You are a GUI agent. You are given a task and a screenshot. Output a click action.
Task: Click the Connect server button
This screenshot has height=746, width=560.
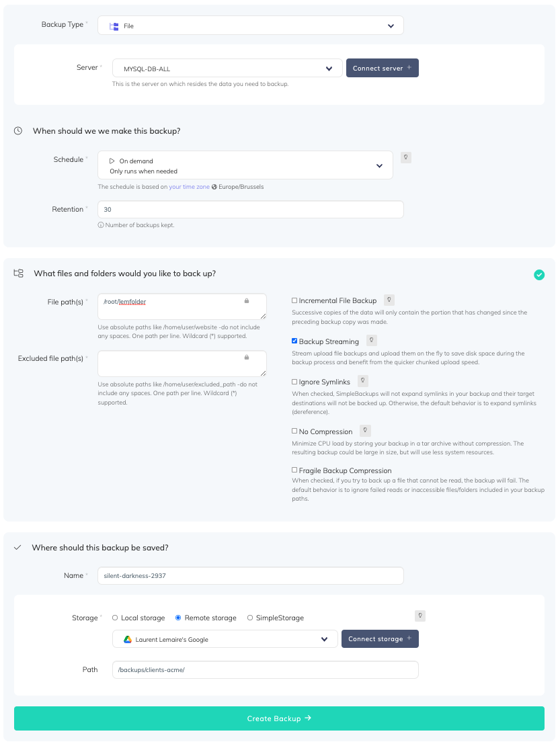382,68
